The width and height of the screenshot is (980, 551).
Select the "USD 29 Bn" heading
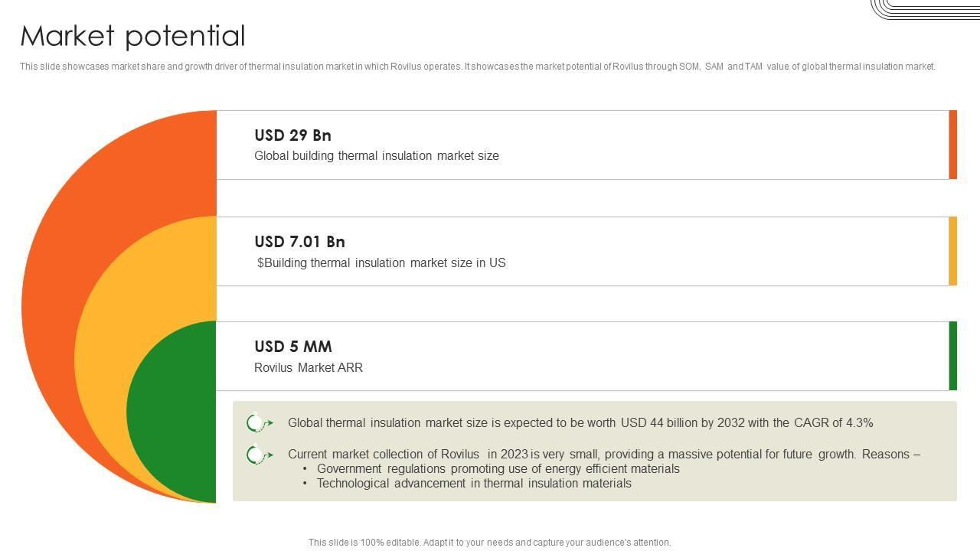click(x=292, y=135)
